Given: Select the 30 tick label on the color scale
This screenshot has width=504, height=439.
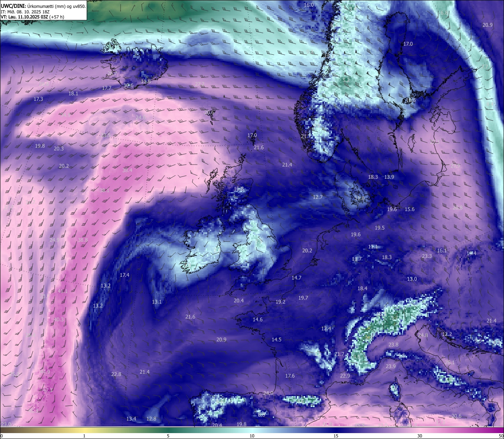Looking at the screenshot, I should [x=420, y=436].
